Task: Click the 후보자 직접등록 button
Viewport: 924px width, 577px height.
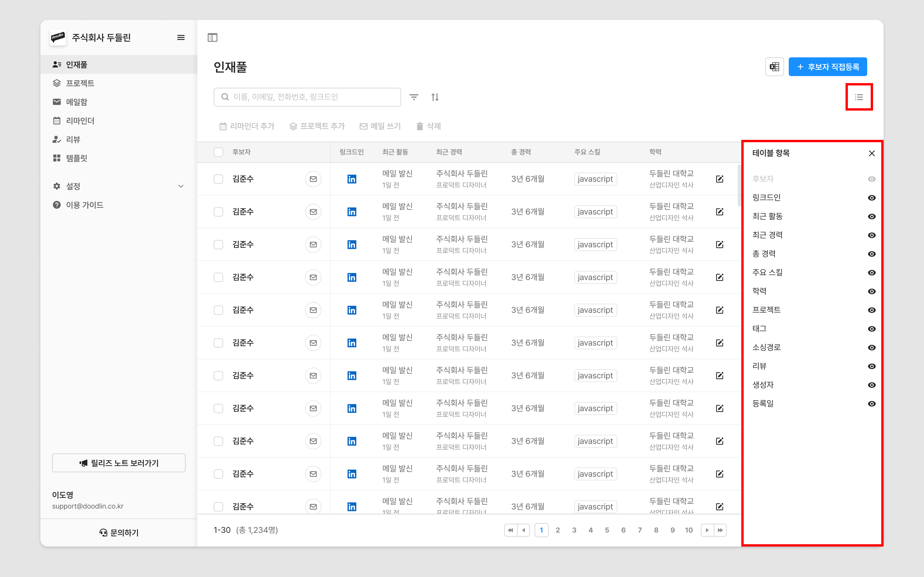Action: point(827,67)
